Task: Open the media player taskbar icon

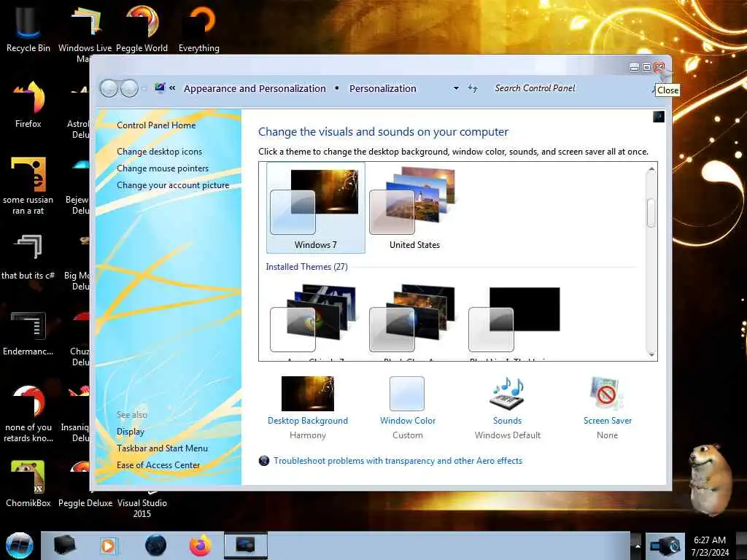Action: pyautogui.click(x=108, y=545)
